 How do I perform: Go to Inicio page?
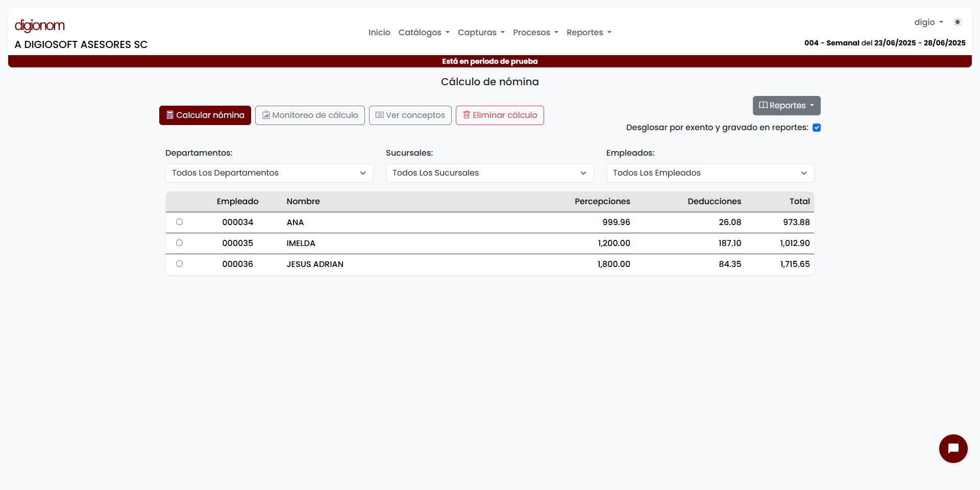[379, 33]
